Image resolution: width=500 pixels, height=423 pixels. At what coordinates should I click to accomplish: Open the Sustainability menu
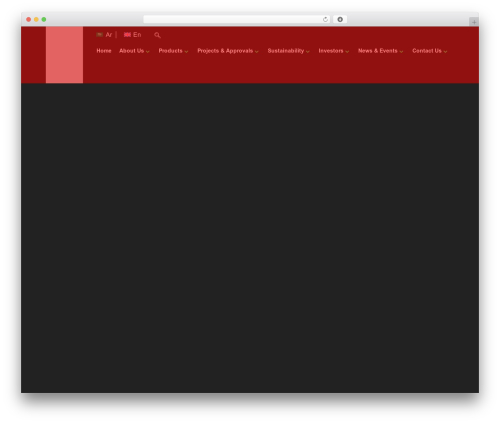286,51
